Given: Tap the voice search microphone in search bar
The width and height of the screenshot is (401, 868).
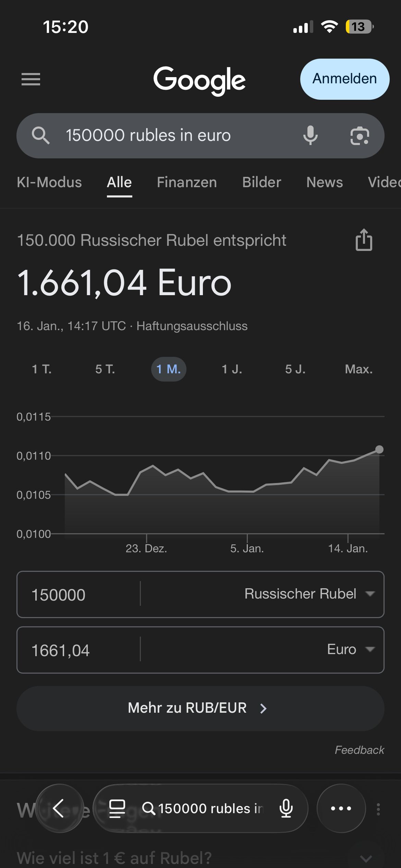Looking at the screenshot, I should tap(310, 135).
